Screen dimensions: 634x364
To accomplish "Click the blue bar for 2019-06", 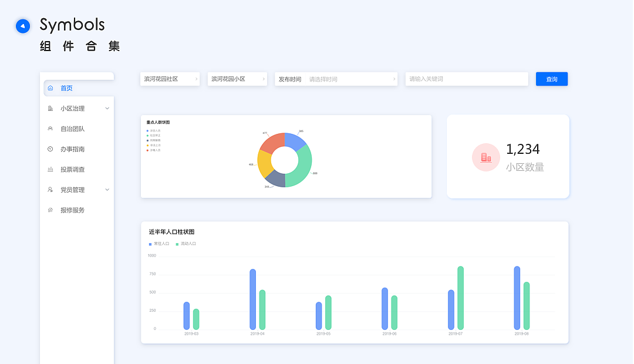I will [385, 309].
